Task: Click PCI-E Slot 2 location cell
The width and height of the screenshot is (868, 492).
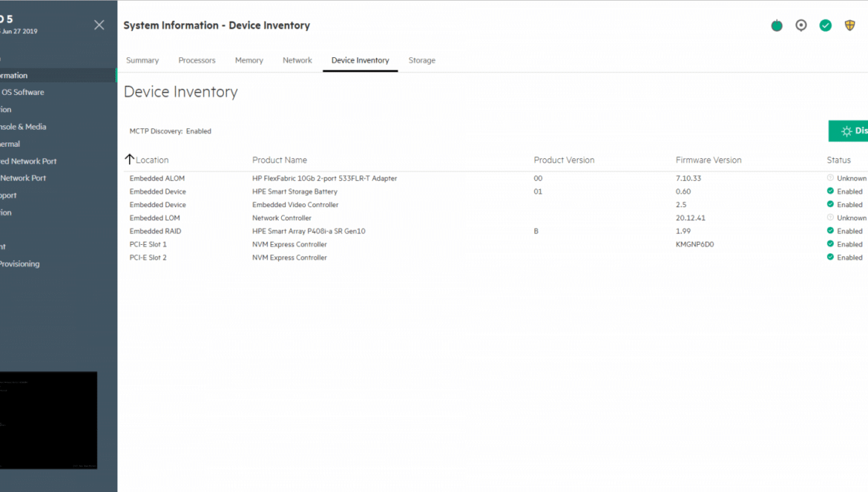Action: (148, 258)
